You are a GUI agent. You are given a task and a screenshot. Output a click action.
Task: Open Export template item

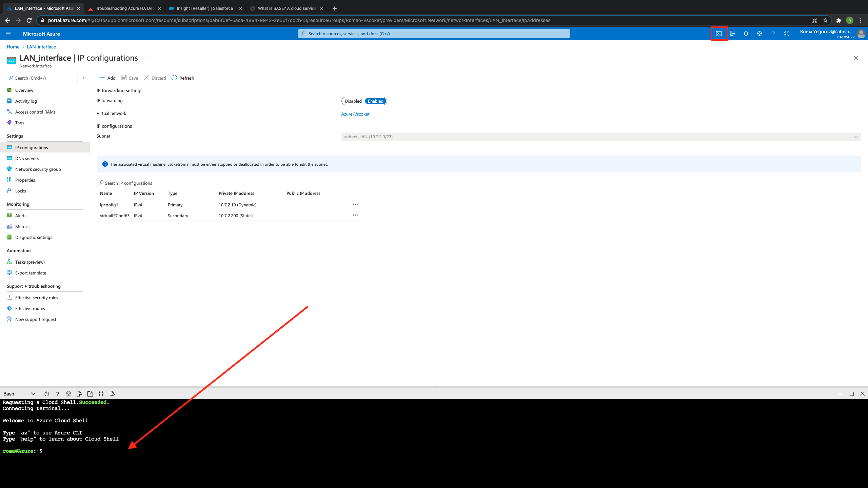31,273
